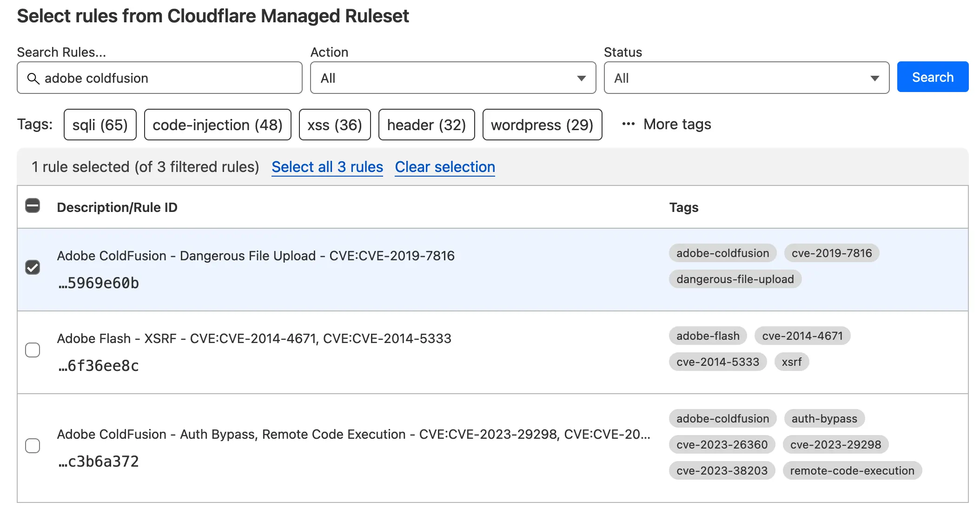Screen dimensions: 980x515
Task: Open the Action dropdown
Action: tap(453, 78)
